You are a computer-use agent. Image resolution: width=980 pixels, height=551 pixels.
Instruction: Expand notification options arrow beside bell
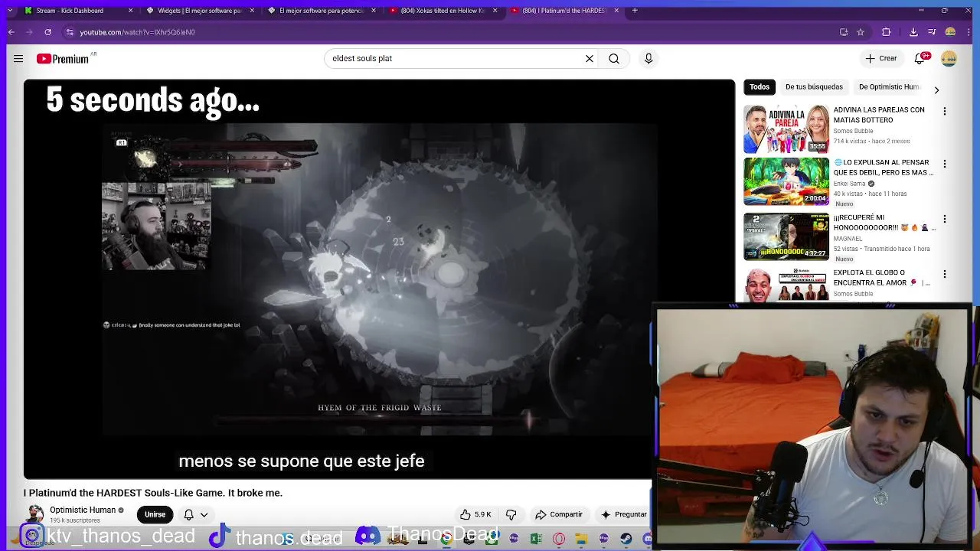pyautogui.click(x=204, y=514)
